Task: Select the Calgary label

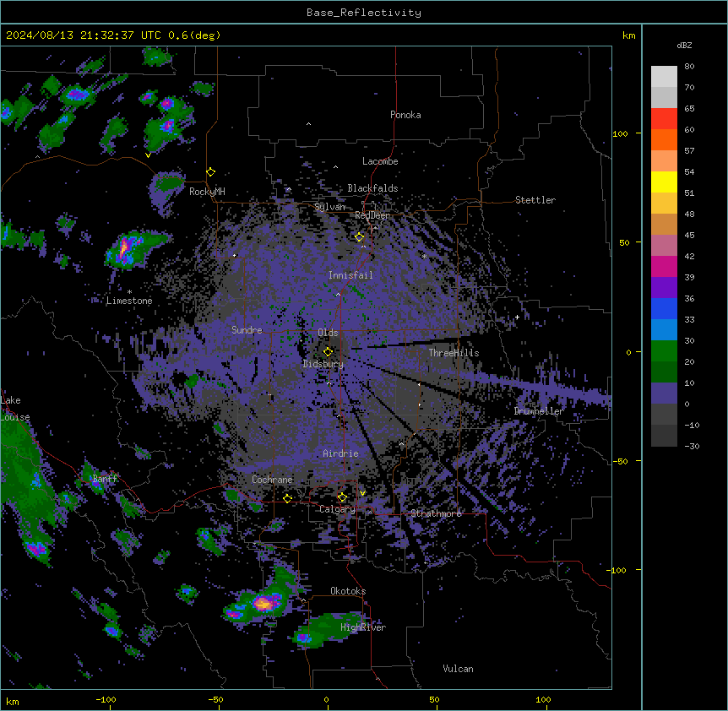Action: (x=337, y=509)
